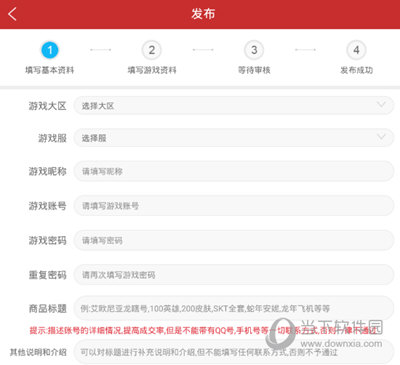
Task: Focus the 商品标题 input field
Action: click(x=234, y=308)
